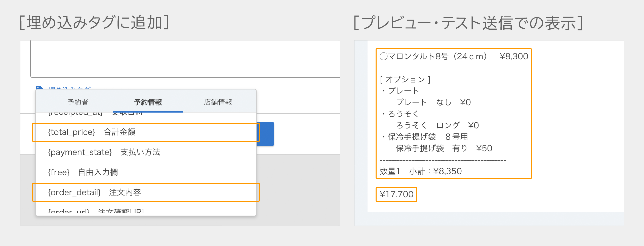The width and height of the screenshot is (644, 246).
Task: Click the blue tag icon beside 埋め込みタグ
Action: click(39, 88)
